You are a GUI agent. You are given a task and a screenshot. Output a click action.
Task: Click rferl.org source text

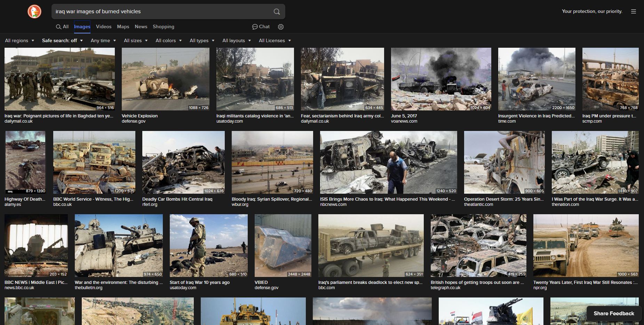pyautogui.click(x=150, y=204)
